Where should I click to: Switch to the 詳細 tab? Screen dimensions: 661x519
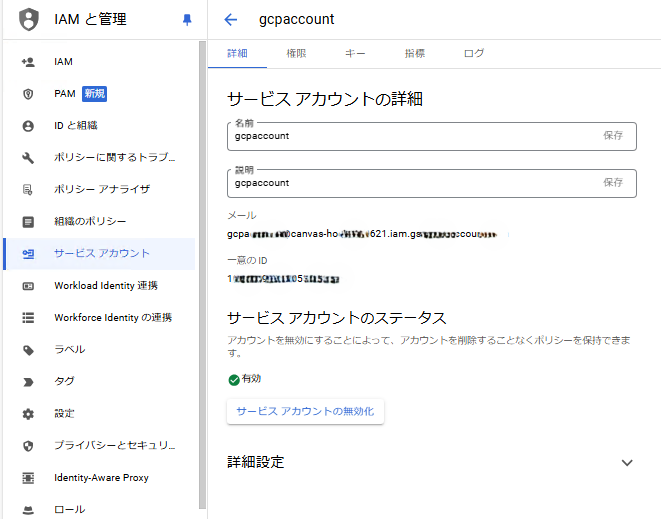[x=237, y=54]
